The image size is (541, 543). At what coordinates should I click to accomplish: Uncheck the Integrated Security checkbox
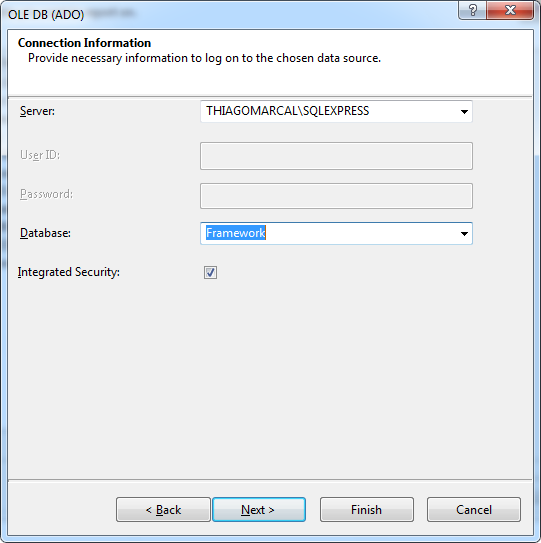click(210, 273)
